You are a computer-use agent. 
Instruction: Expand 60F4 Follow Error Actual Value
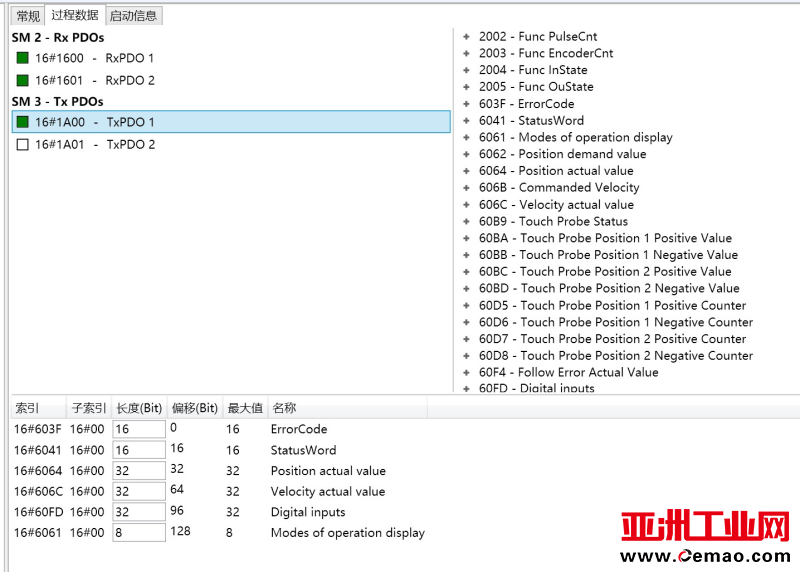(466, 372)
